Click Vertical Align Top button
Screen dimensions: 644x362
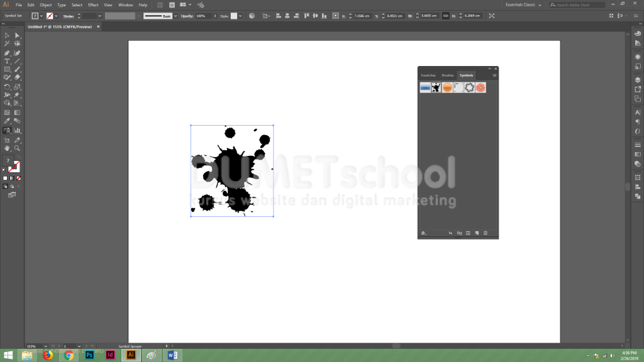[x=306, y=16]
